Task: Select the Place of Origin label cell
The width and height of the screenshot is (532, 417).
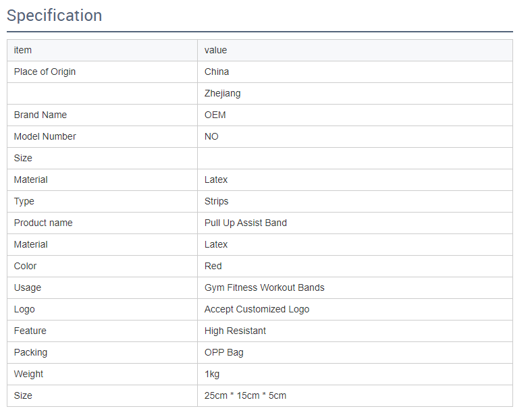Action: [45, 72]
